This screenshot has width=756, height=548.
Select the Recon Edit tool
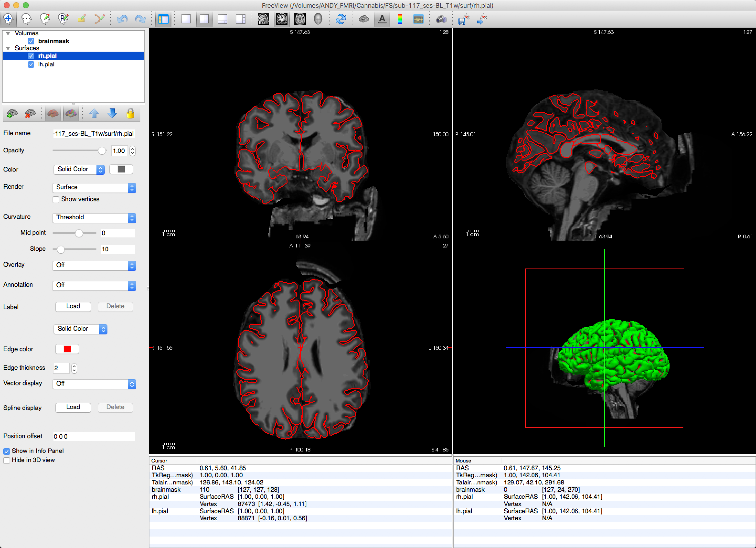pyautogui.click(x=63, y=19)
